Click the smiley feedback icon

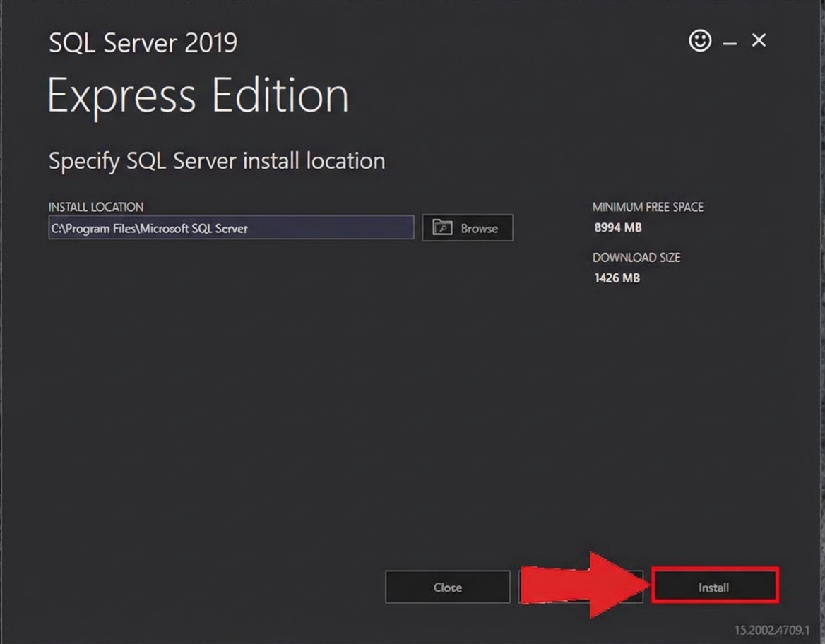[x=700, y=41]
